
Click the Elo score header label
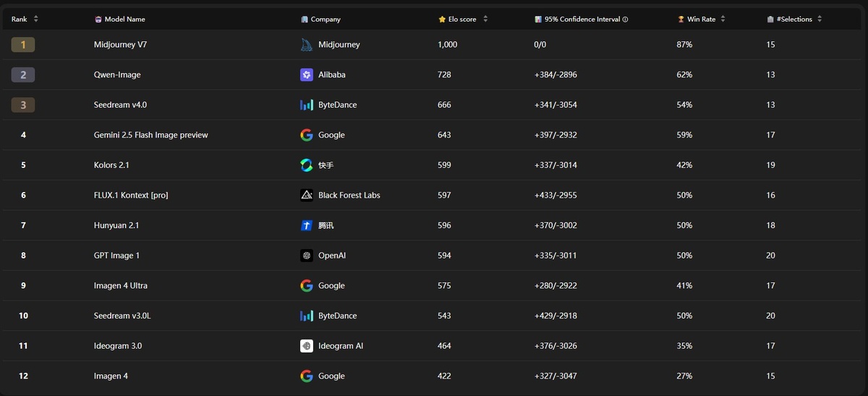[x=462, y=20]
